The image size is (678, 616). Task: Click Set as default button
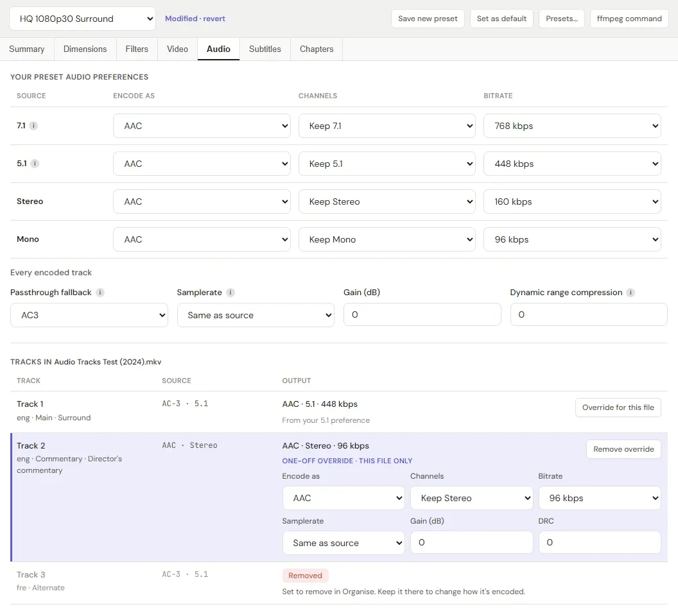pyautogui.click(x=501, y=19)
